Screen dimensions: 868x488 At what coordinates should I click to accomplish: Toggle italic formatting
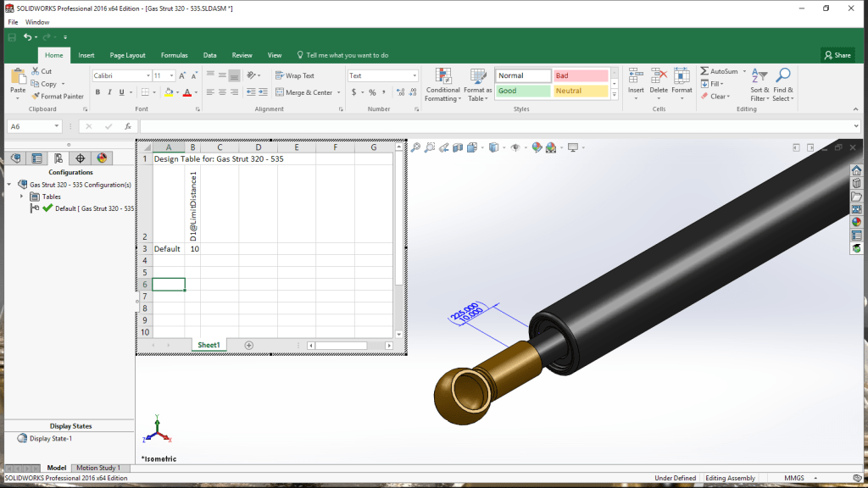pos(109,92)
